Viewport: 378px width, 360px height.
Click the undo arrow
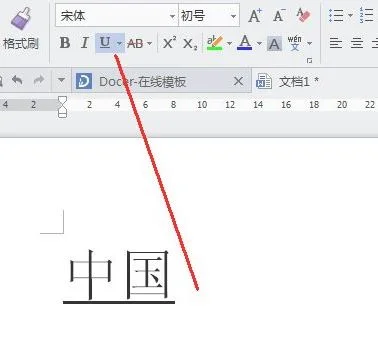(x=17, y=80)
